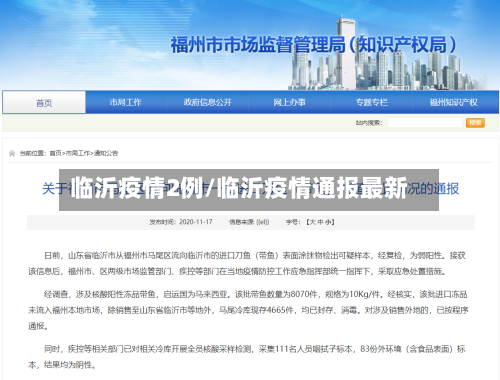
Task: Set font size to 大
Action: click(313, 222)
